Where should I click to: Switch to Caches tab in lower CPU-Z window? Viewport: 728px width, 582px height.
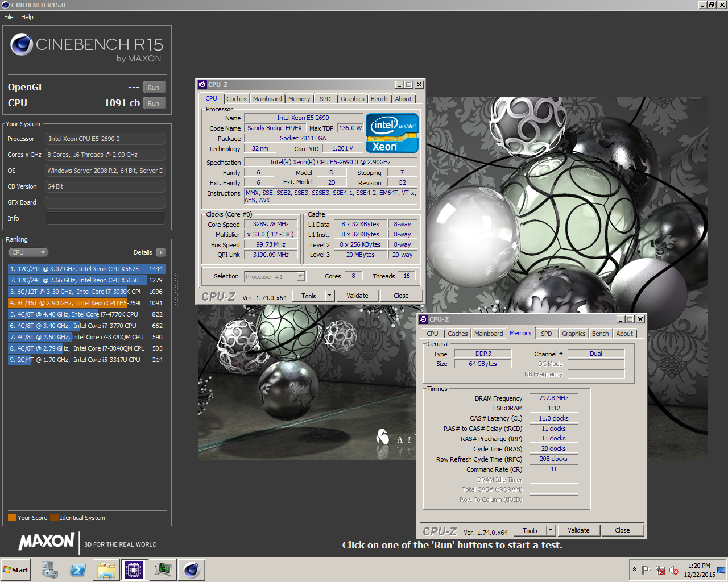(458, 334)
